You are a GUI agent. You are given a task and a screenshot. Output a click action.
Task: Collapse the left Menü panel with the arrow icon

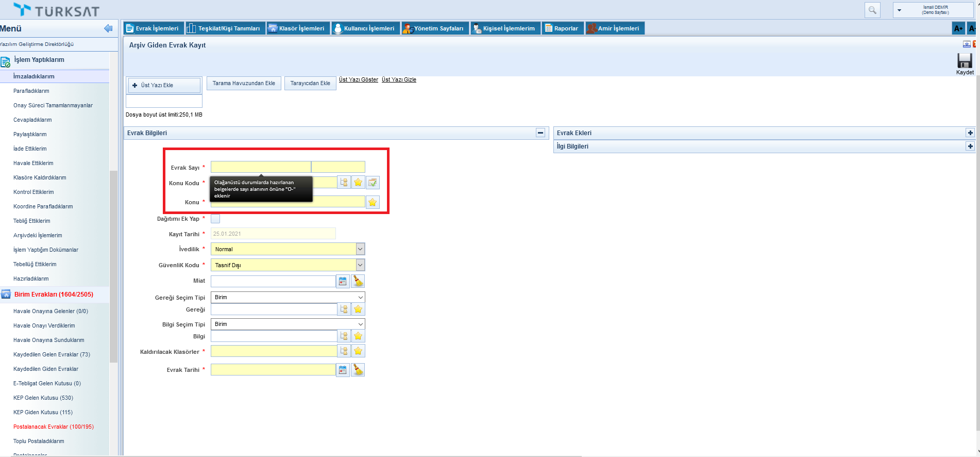(108, 28)
